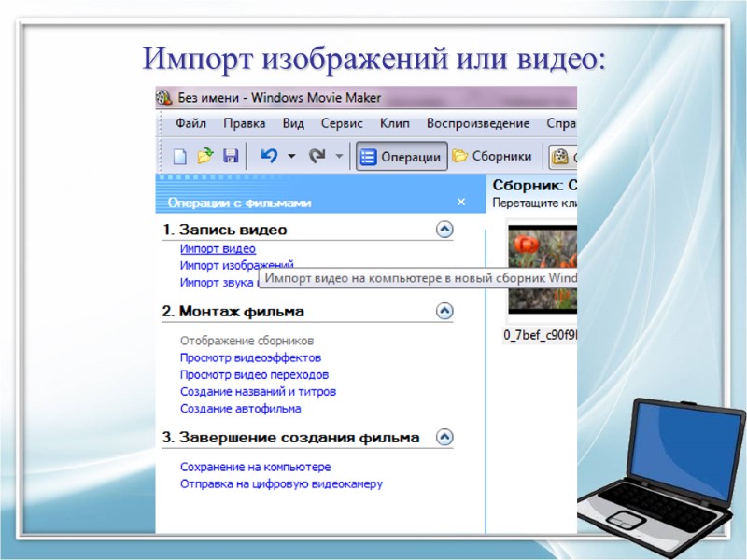
Task: Click Сохранение на компьютере link
Action: 255,468
